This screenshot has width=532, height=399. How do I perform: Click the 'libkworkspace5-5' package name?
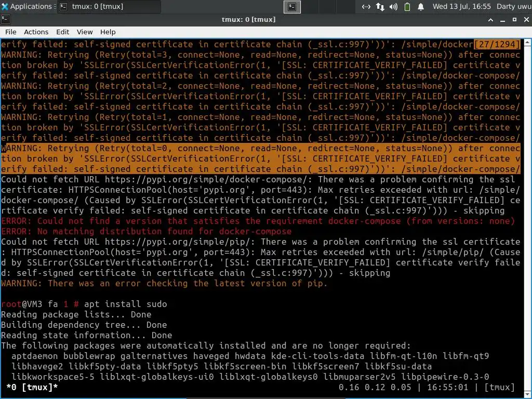tap(52, 377)
